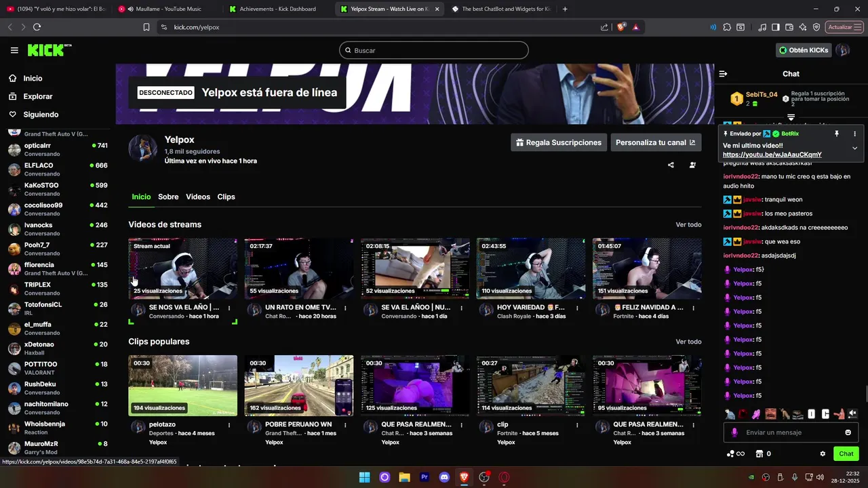868x488 pixels.
Task: Expand the pinned BotRix message chevron
Action: [x=854, y=148]
